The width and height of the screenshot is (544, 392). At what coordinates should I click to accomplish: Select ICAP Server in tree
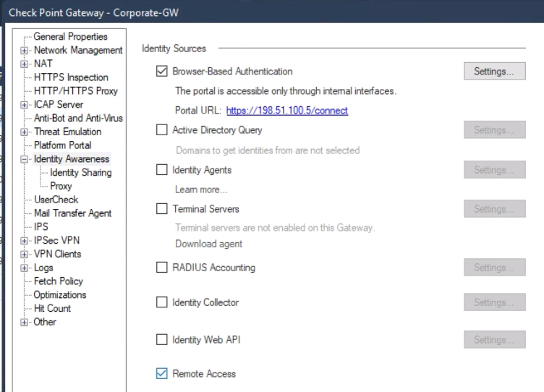coord(59,104)
